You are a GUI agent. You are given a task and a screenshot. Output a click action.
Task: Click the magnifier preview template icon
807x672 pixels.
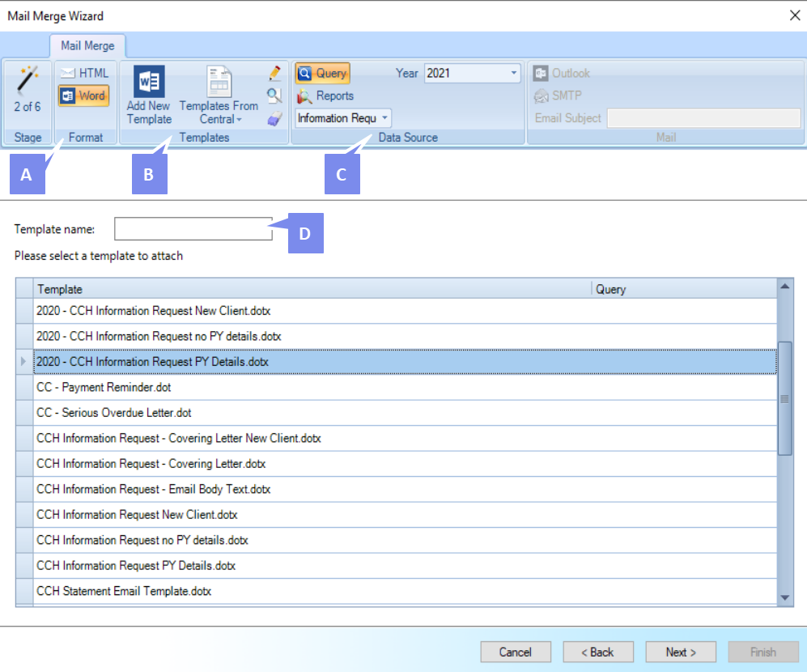275,96
